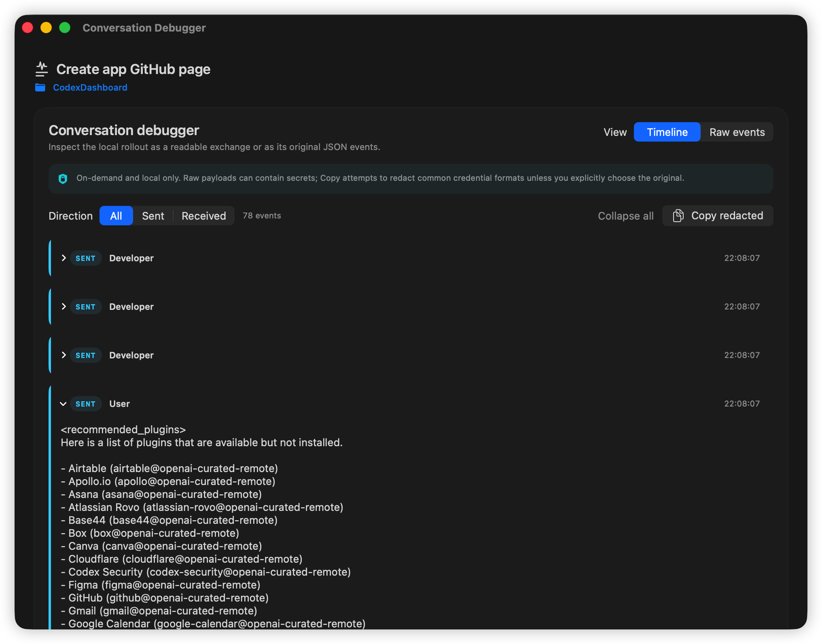Click the Google Calendar plugin line
The width and height of the screenshot is (822, 644).
pos(213,624)
